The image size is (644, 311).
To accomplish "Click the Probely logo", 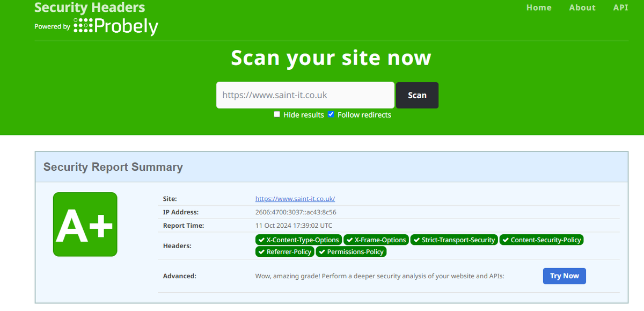I will point(116,26).
